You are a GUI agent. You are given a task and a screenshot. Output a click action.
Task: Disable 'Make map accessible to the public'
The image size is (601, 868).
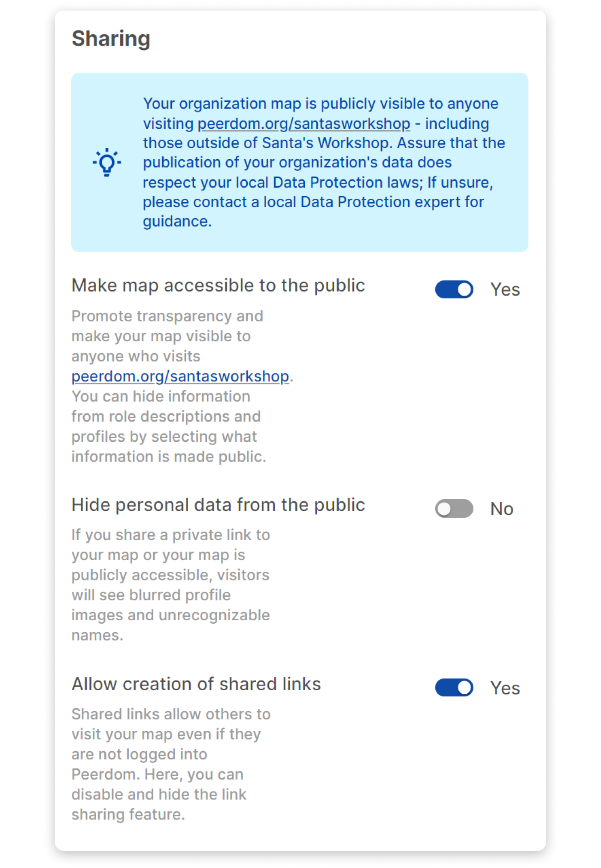454,289
